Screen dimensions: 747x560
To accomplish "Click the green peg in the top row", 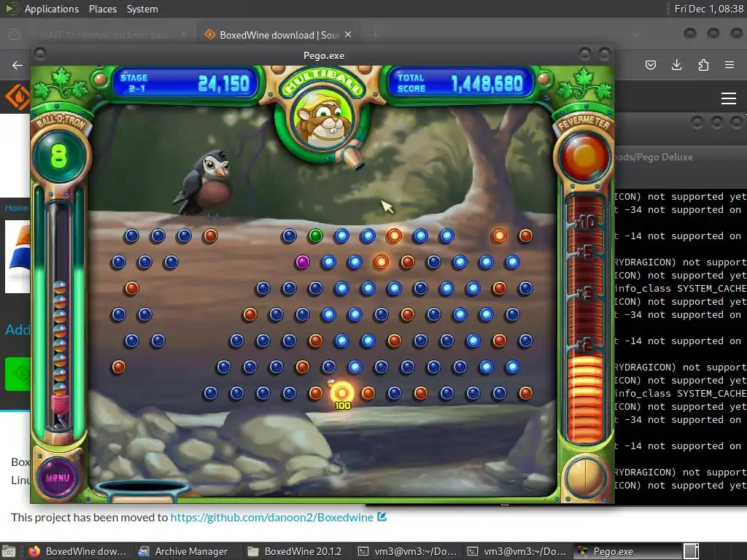I will [315, 236].
